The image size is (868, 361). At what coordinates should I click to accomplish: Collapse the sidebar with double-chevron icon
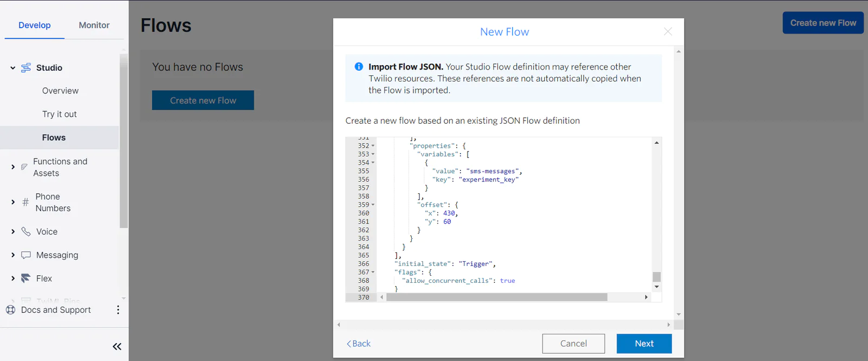(x=117, y=346)
